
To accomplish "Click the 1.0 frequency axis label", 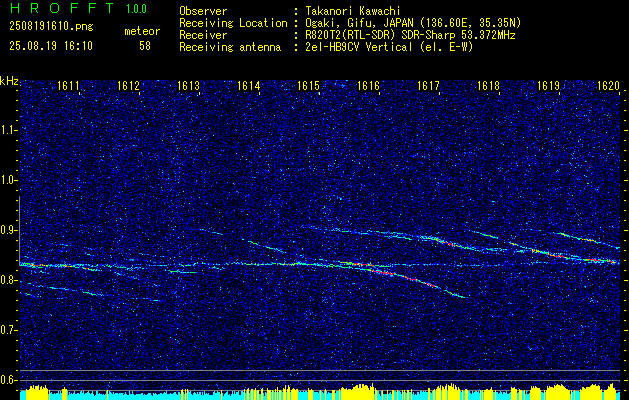I will pos(8,180).
